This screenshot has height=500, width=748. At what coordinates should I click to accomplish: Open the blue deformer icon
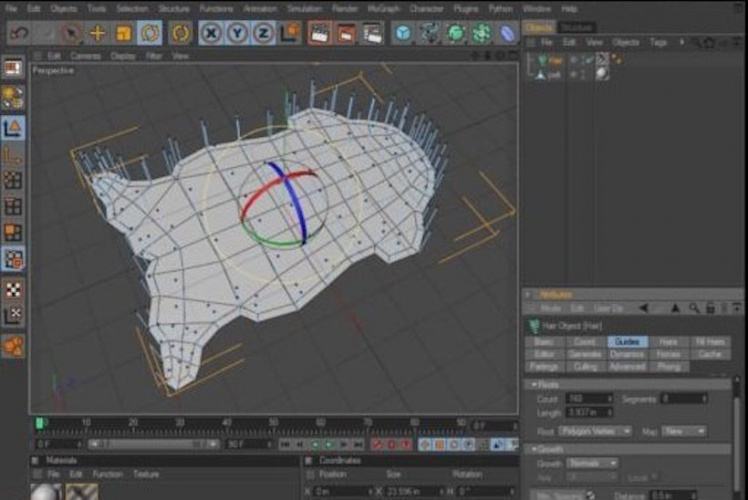(508, 33)
